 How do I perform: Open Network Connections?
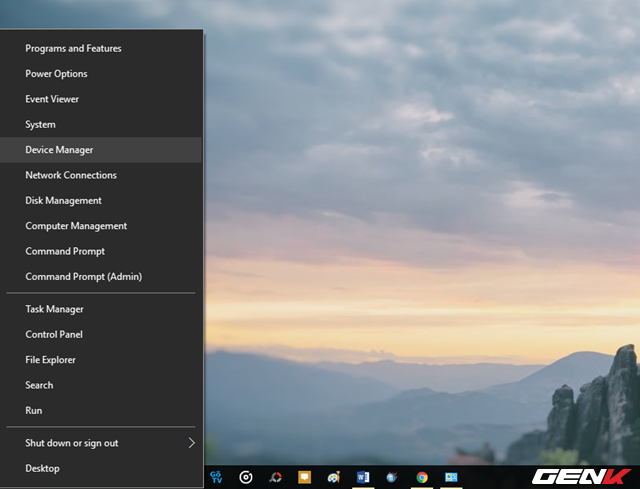tap(101, 175)
